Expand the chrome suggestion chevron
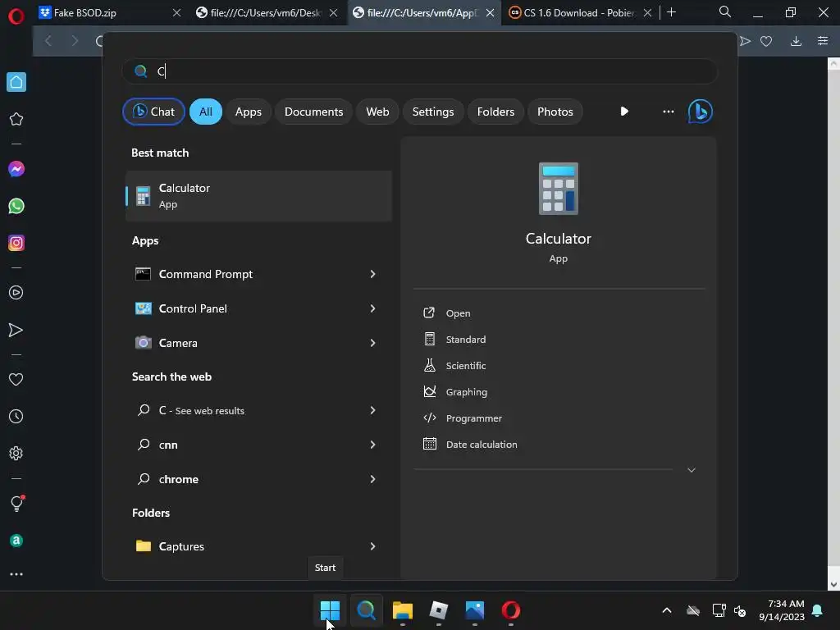 pyautogui.click(x=373, y=479)
